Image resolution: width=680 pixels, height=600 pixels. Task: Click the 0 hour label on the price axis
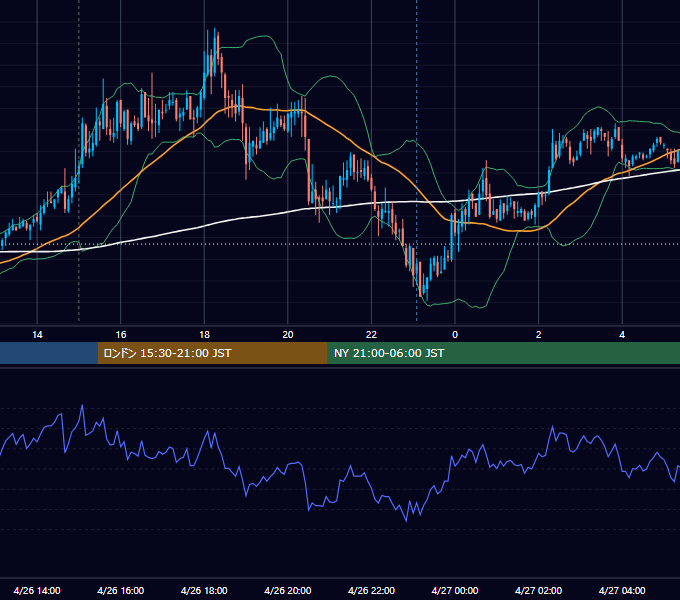pos(455,335)
